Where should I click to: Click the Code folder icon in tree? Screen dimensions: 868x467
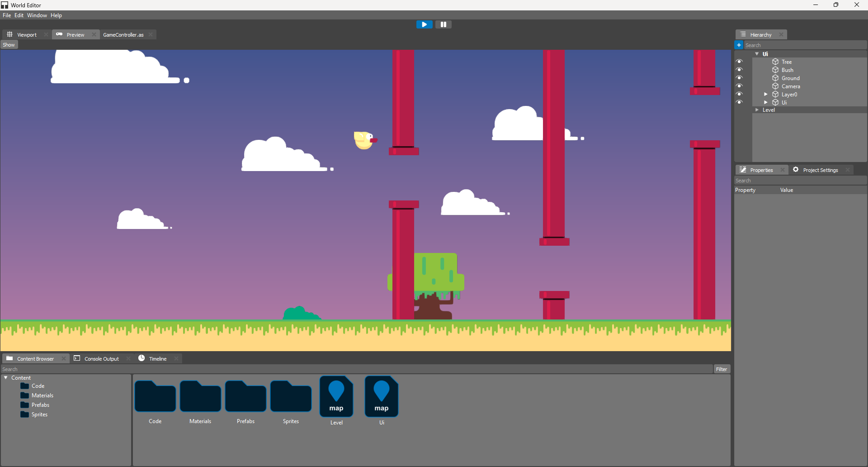[x=25, y=386]
